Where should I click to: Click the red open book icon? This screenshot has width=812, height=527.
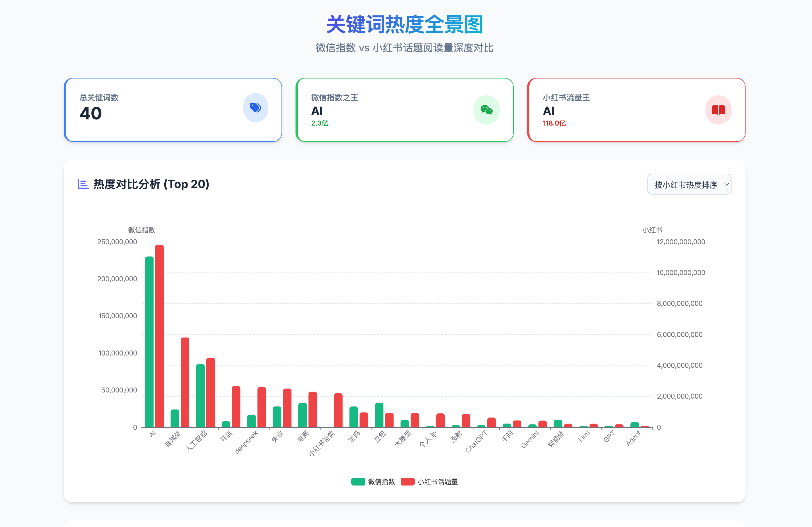point(718,110)
